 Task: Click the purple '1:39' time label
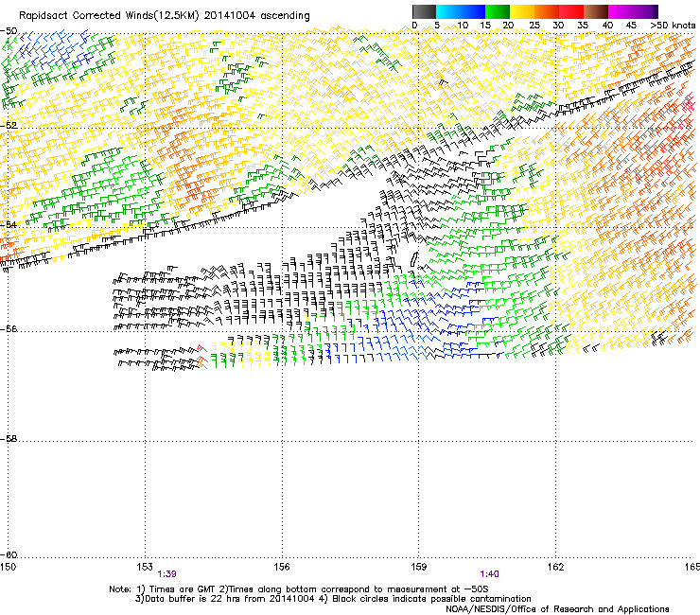coord(167,574)
